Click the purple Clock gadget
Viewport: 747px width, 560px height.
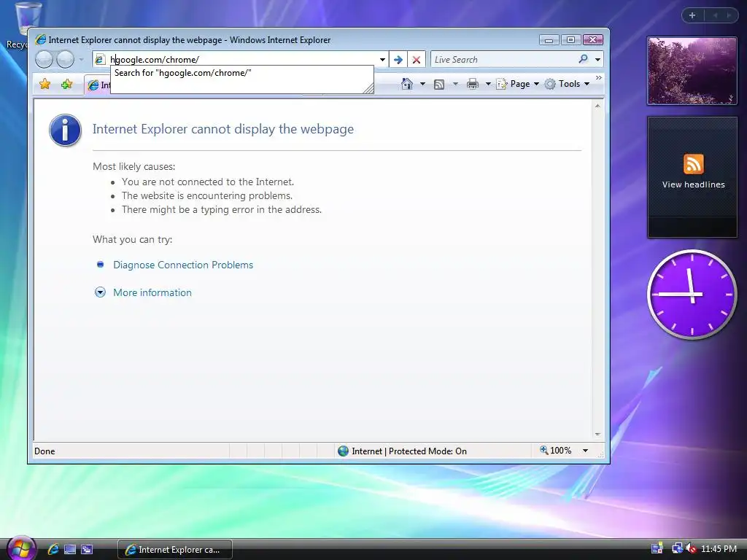(x=692, y=295)
